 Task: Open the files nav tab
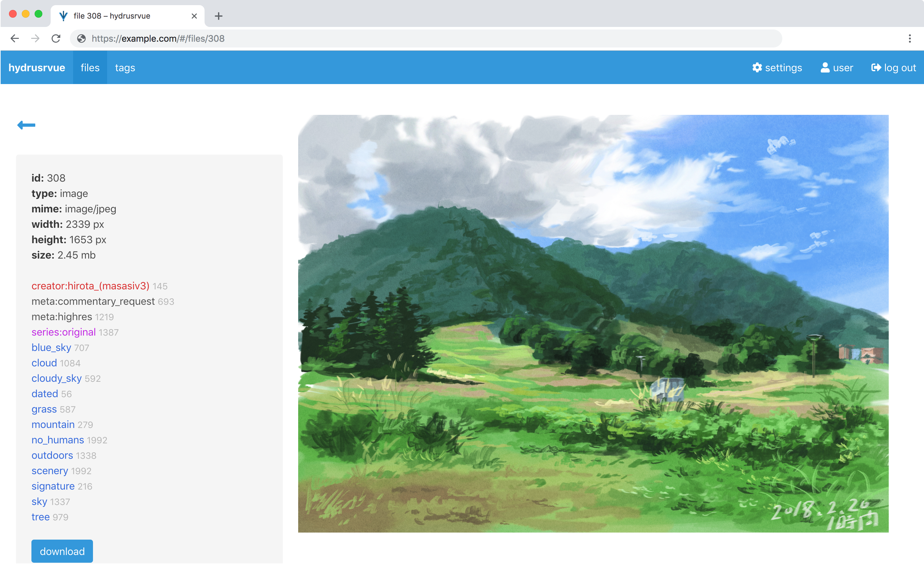[x=90, y=68]
